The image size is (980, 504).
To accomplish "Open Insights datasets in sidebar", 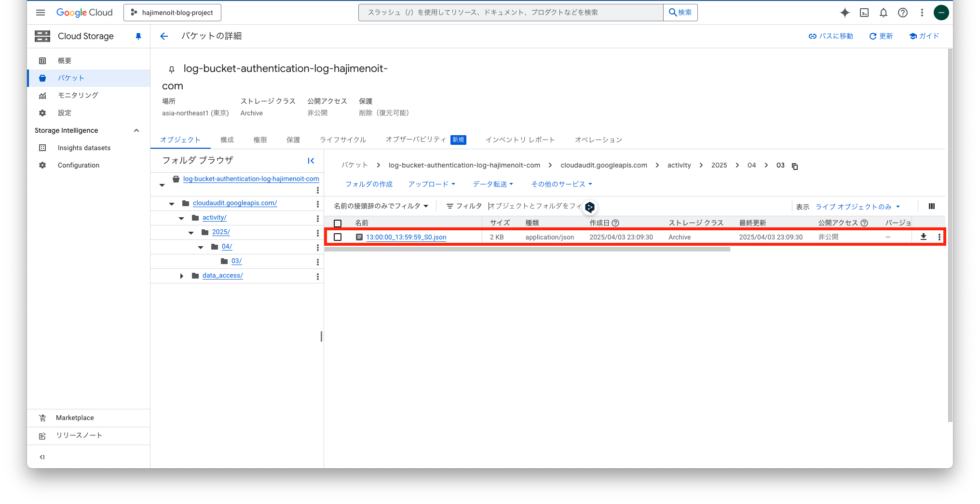I will click(x=89, y=148).
